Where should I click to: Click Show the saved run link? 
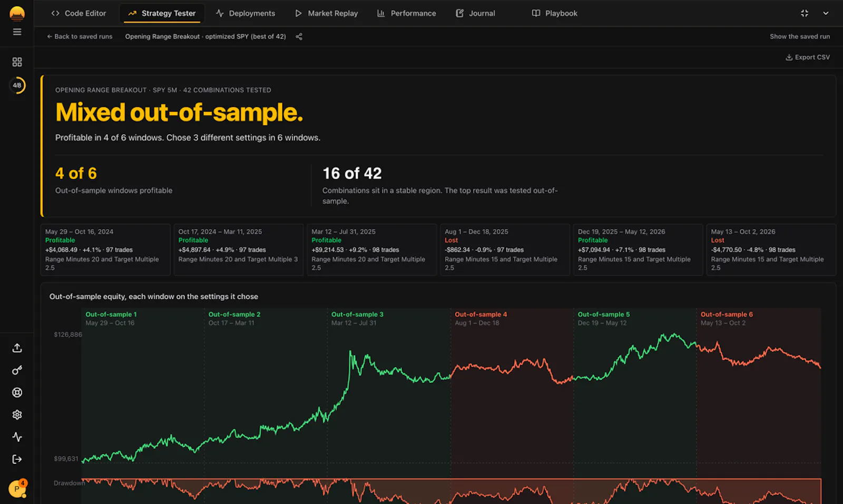tap(799, 36)
